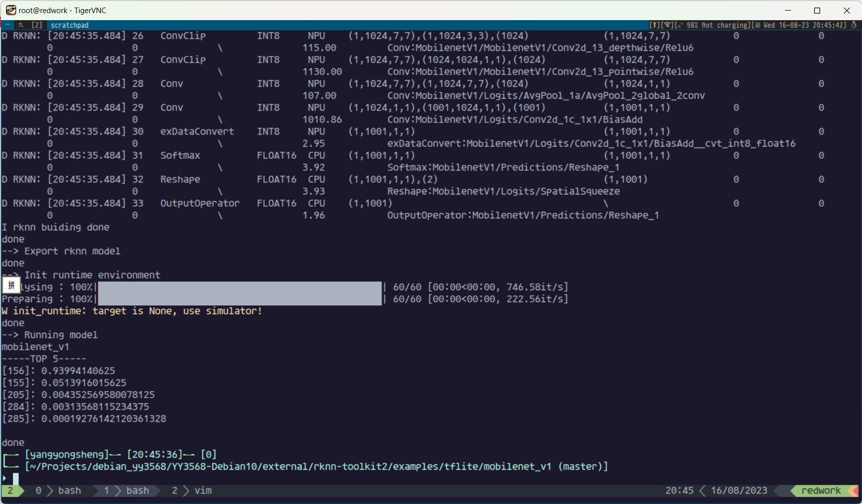Viewport: 862px width, 504px height.
Task: Select the tmux window tab '1 bash'
Action: pos(126,490)
